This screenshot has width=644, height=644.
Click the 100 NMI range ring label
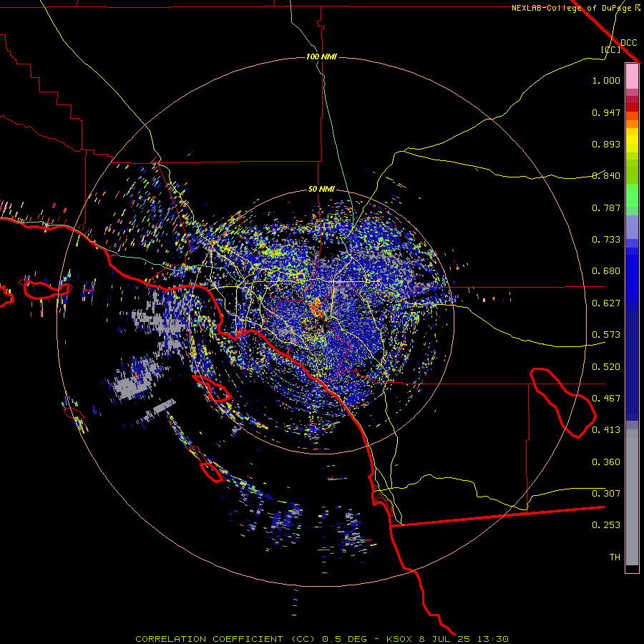(x=321, y=57)
